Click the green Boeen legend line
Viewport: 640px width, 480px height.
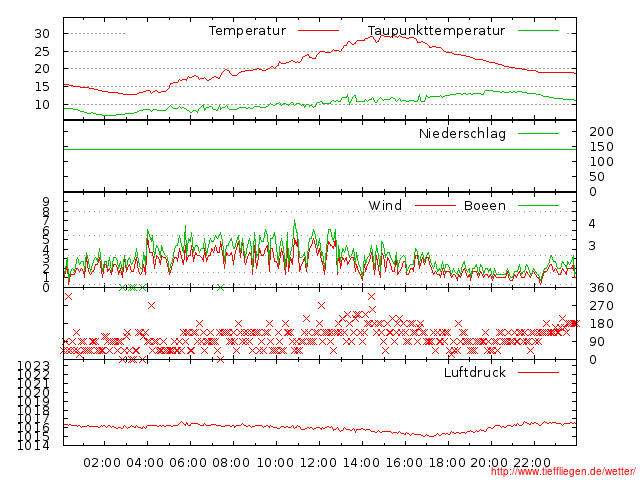(538, 205)
